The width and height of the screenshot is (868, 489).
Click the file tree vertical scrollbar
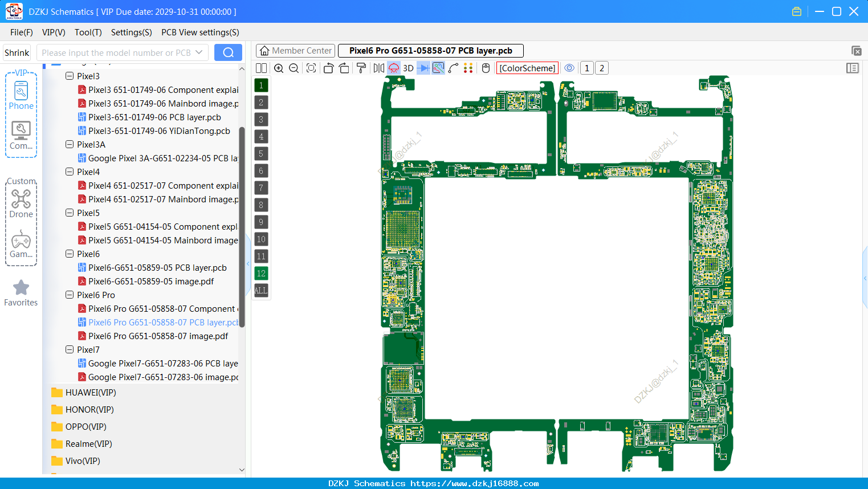(x=242, y=227)
